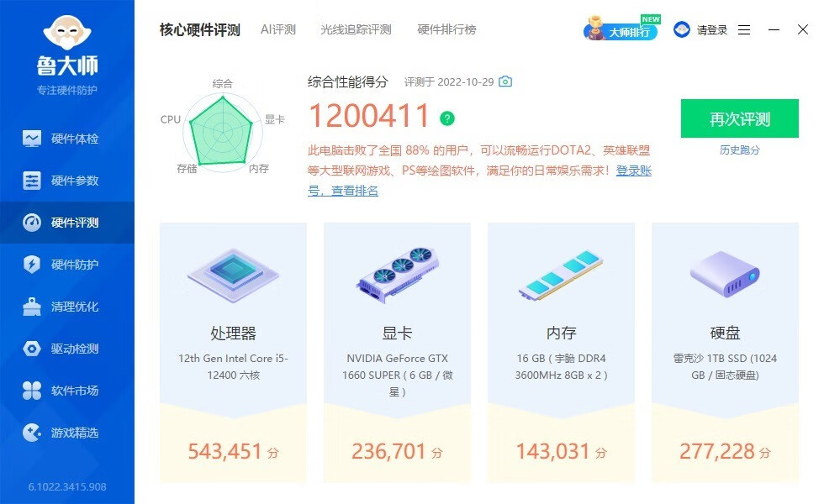Click the 清理优化 broom icon
This screenshot has width=824, height=504.
pyautogui.click(x=32, y=307)
